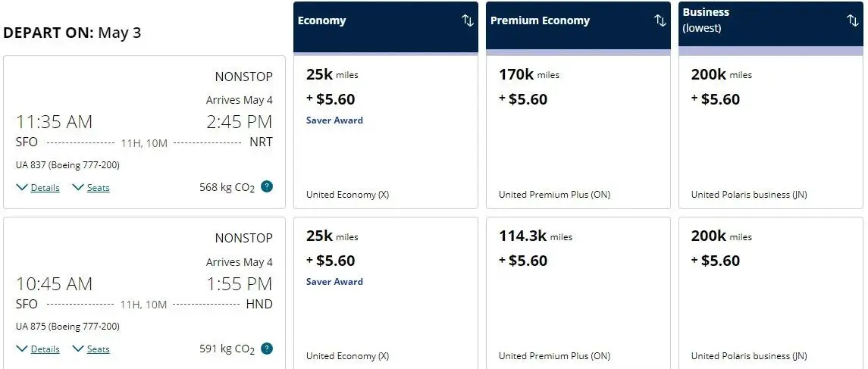Choose 114.3k miles Premium Plus fare

point(578,293)
